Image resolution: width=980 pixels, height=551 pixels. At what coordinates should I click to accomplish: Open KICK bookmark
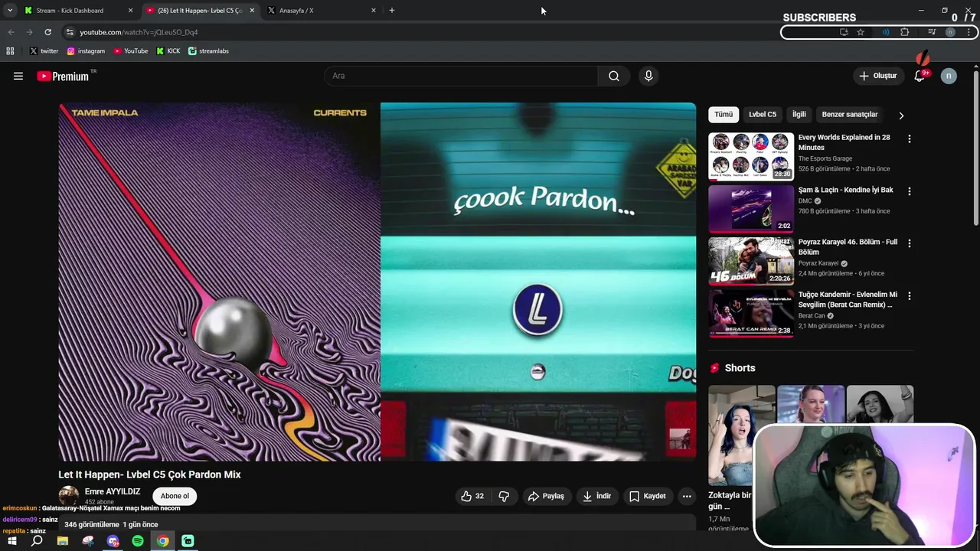point(168,51)
